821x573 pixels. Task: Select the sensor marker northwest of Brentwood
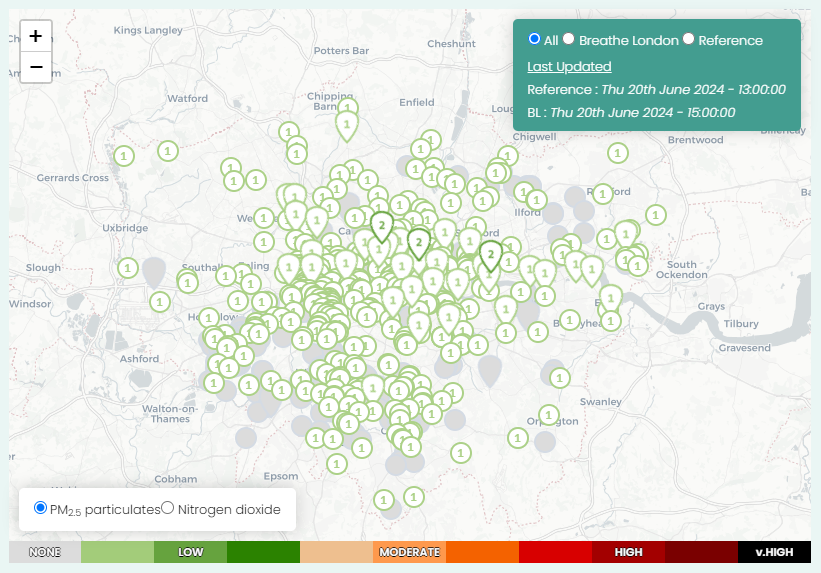(617, 153)
